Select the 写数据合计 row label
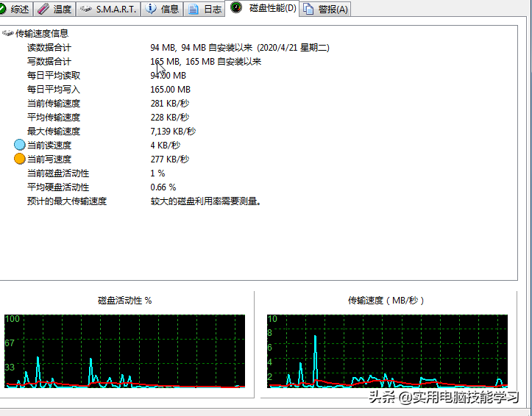 click(49, 61)
